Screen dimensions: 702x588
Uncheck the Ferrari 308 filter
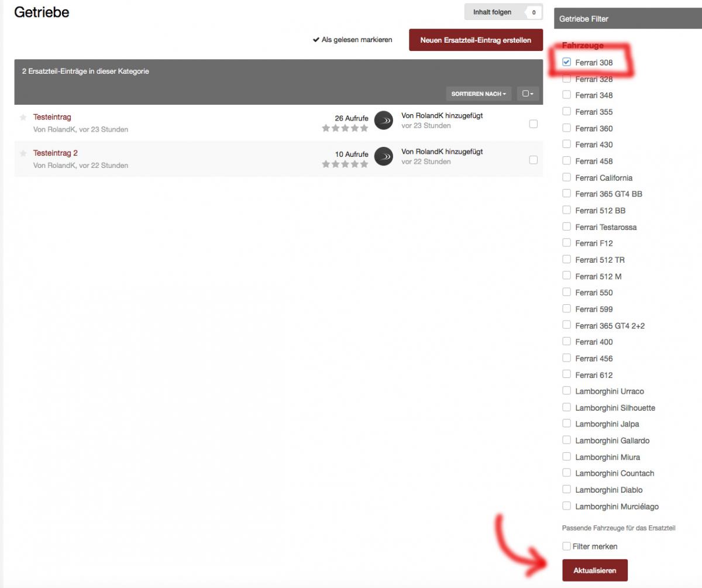566,62
